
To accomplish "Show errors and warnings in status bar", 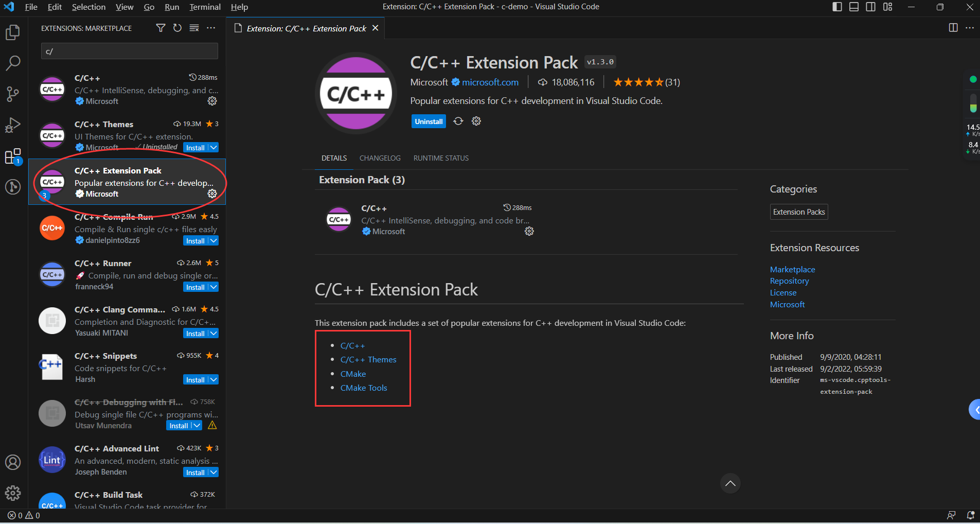I will pos(24,515).
